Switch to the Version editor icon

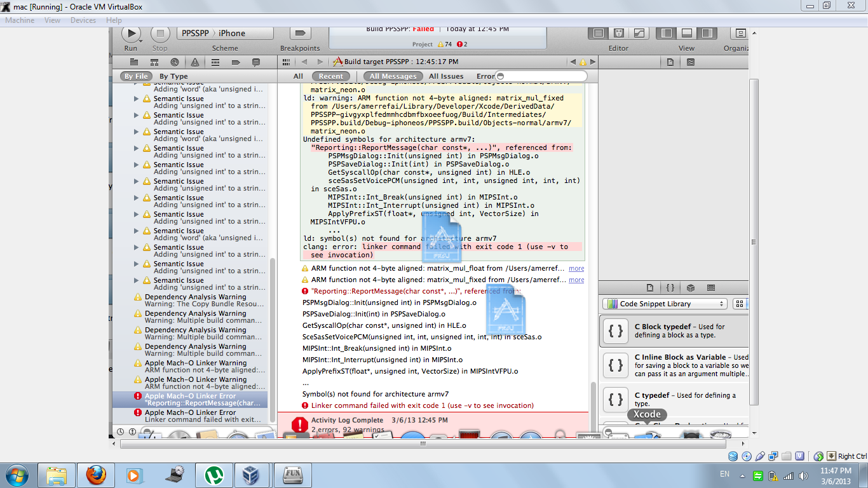pos(639,33)
